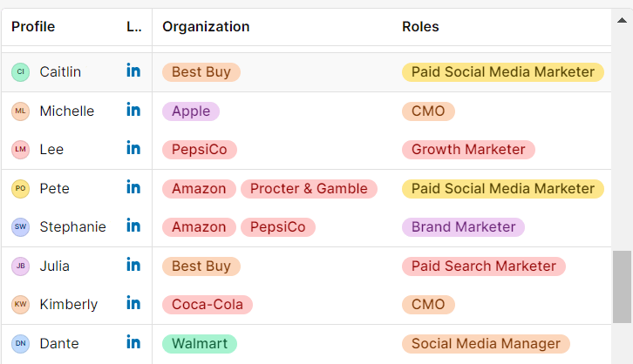Click the Procter & Gamble tag
The image size is (633, 364).
[x=309, y=189]
